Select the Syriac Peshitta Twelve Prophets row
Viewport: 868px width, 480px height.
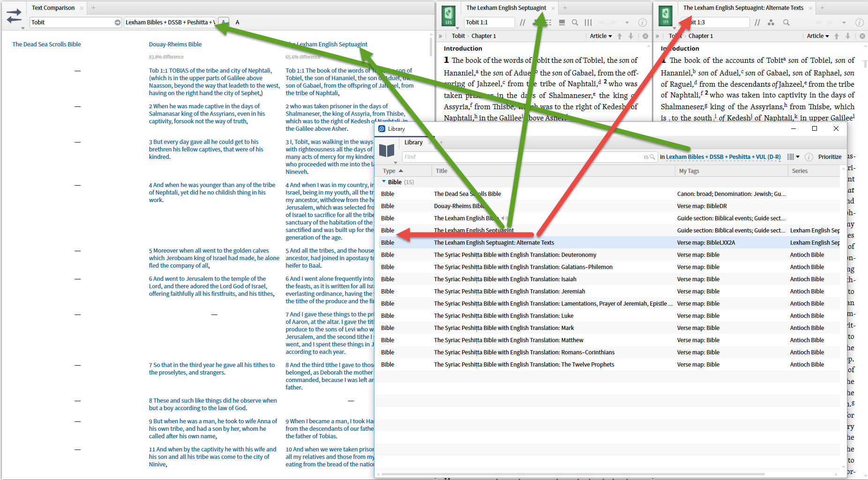609,365
